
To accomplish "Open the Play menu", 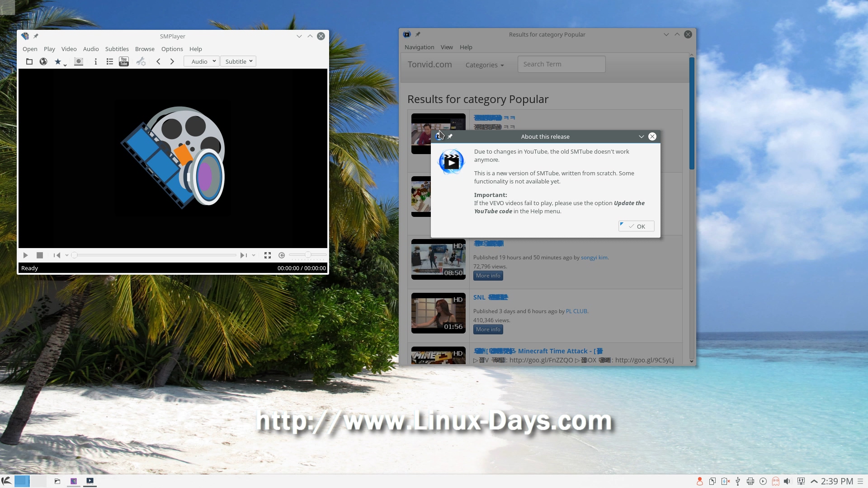I will pyautogui.click(x=49, y=49).
